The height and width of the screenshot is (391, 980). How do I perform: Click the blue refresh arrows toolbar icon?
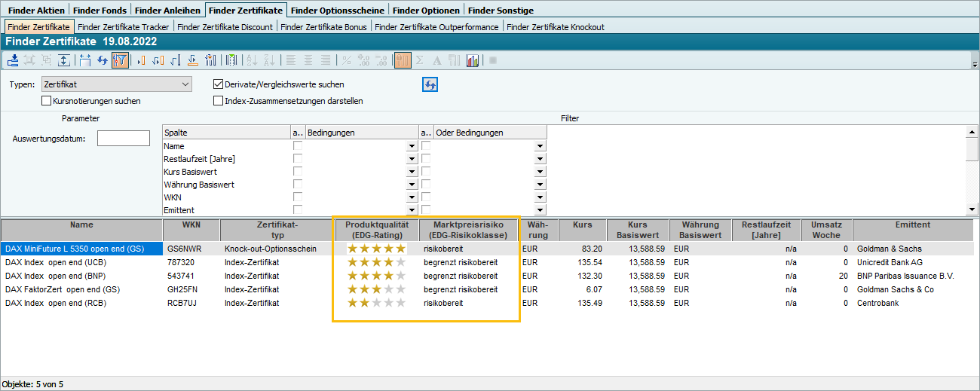click(x=103, y=60)
